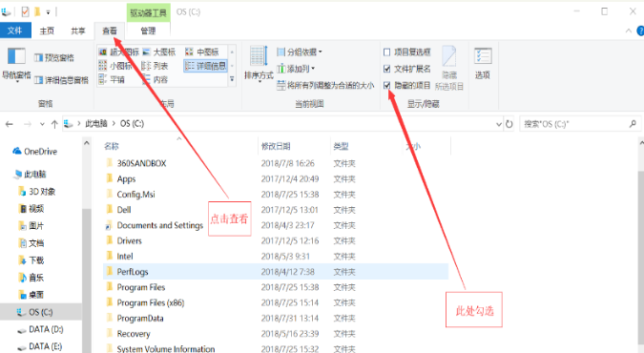Screen dimensions: 644x353
Task: Click the Forward navigation arrow
Action: [x=28, y=124]
